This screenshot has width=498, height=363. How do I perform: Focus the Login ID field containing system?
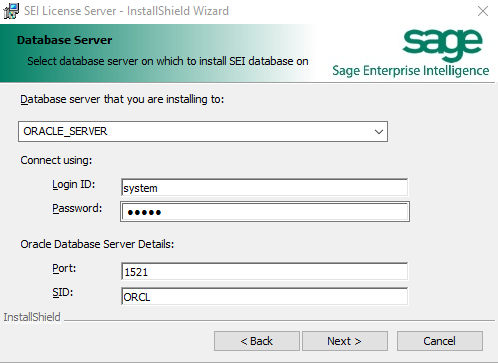(264, 188)
